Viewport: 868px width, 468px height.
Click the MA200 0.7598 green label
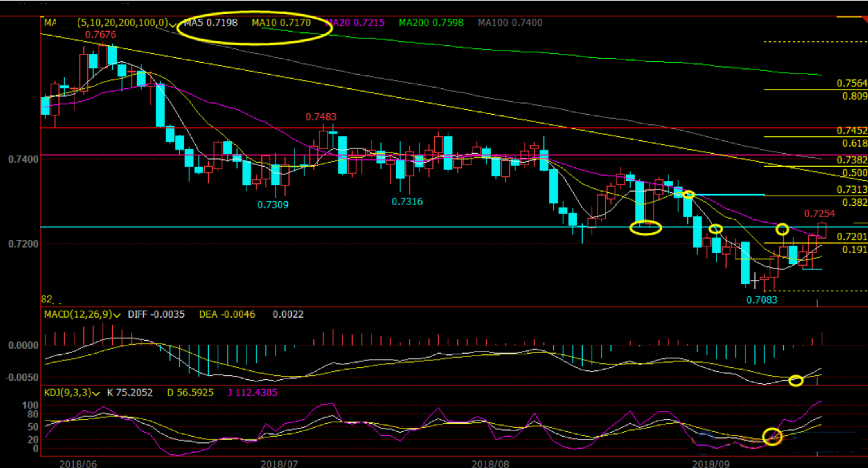click(x=431, y=23)
